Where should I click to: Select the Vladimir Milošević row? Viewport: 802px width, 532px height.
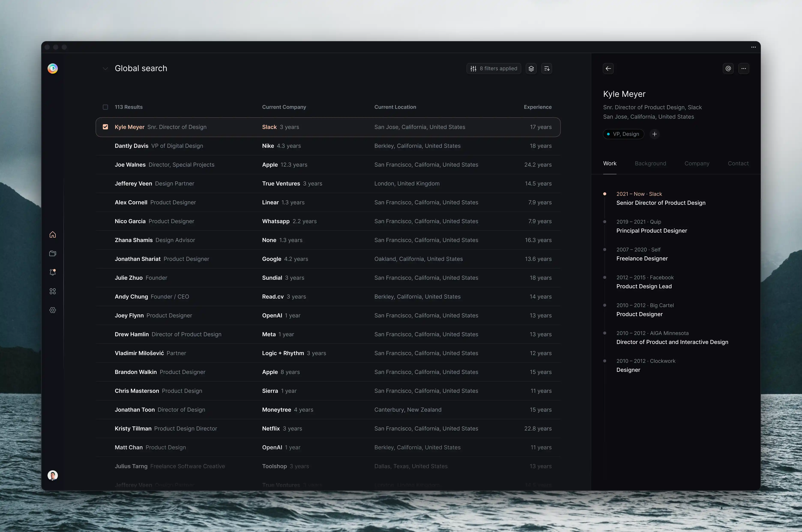click(x=328, y=353)
